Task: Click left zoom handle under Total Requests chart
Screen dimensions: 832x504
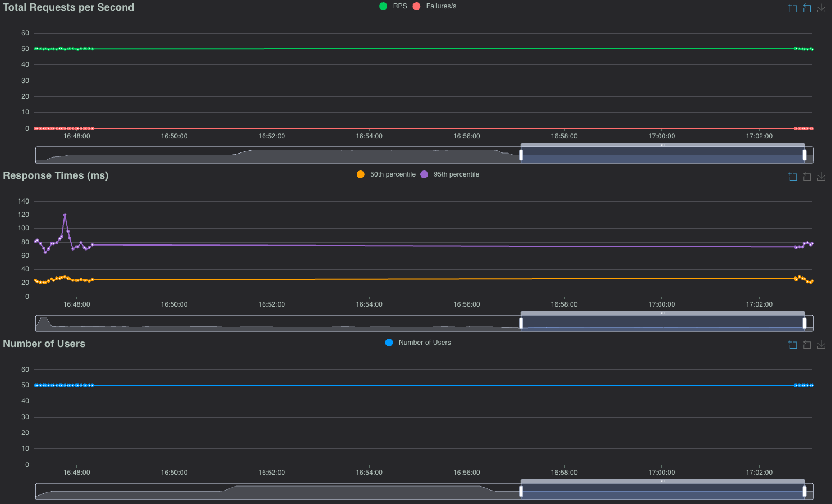Action: pos(521,155)
